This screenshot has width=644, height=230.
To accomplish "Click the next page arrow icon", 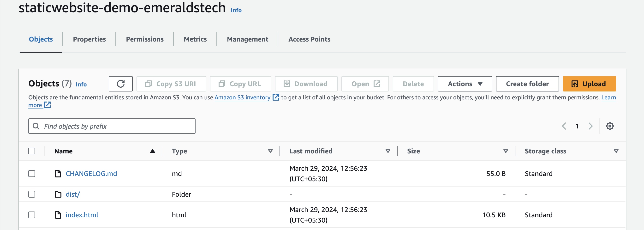I will pyautogui.click(x=590, y=126).
